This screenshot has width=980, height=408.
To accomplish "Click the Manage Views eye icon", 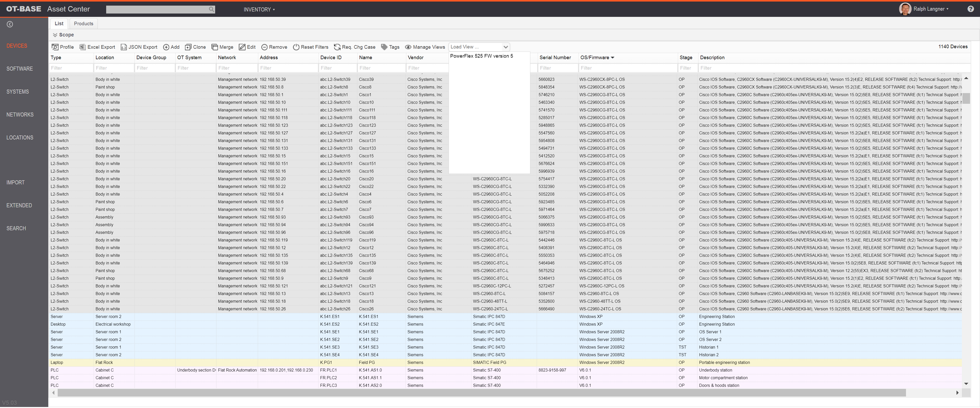I will click(408, 47).
